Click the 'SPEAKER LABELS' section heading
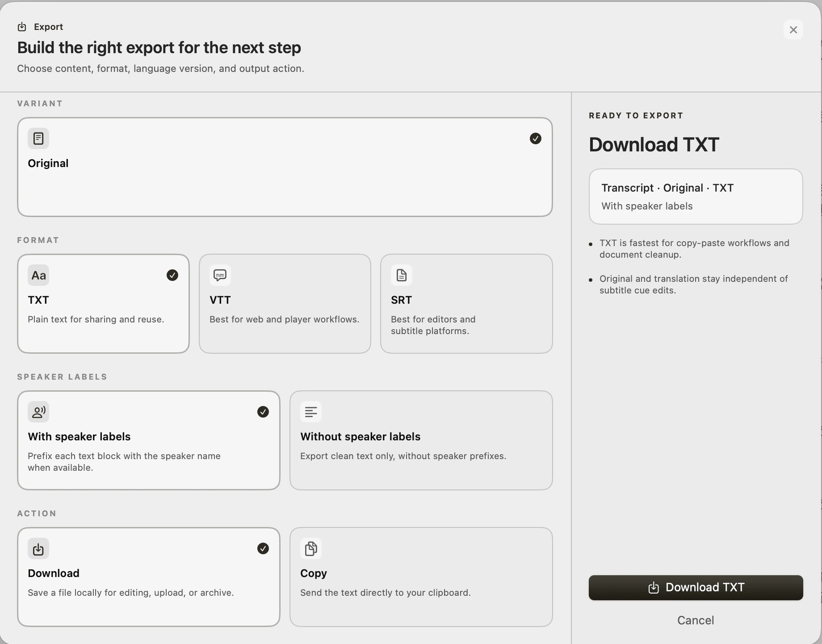 coord(62,377)
